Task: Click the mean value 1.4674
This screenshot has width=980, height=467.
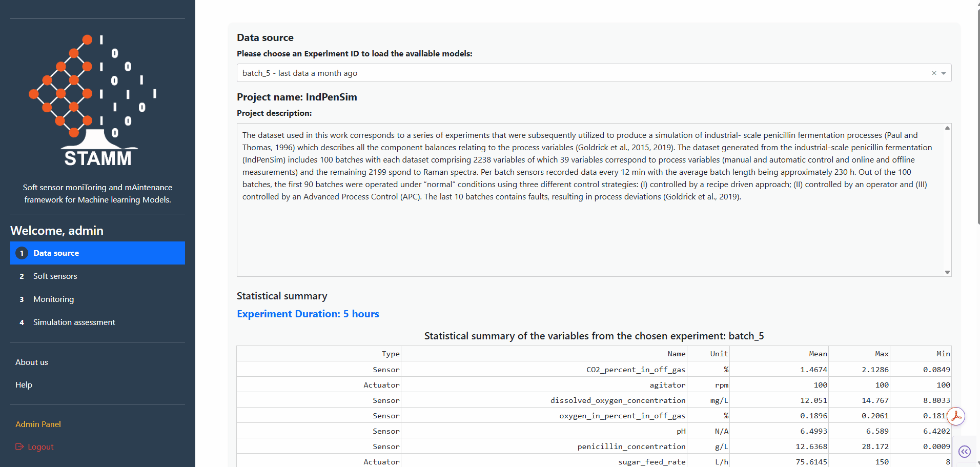Action: point(813,370)
